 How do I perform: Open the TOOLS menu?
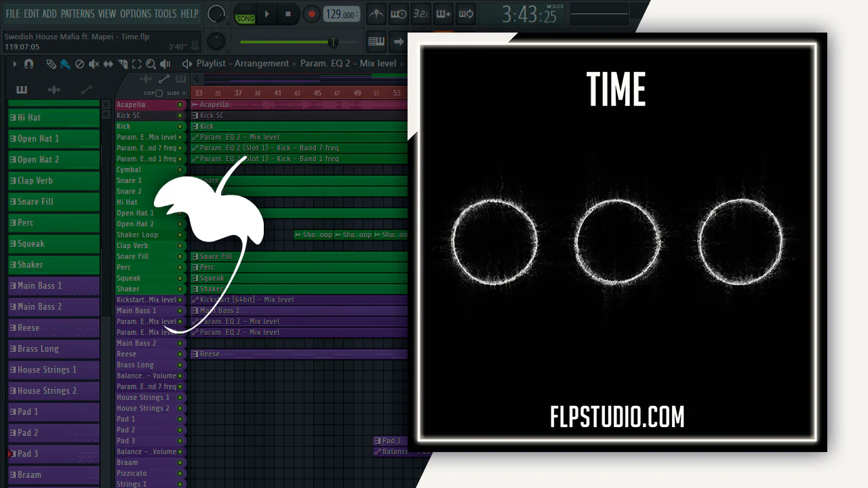165,14
